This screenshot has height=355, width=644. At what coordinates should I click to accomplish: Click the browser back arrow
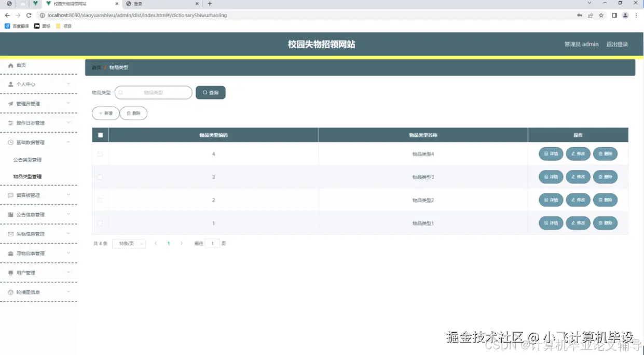(x=7, y=16)
